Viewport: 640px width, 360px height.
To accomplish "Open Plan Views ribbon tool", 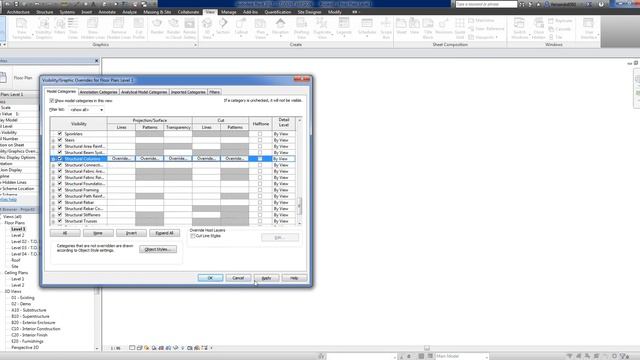I will [x=260, y=28].
